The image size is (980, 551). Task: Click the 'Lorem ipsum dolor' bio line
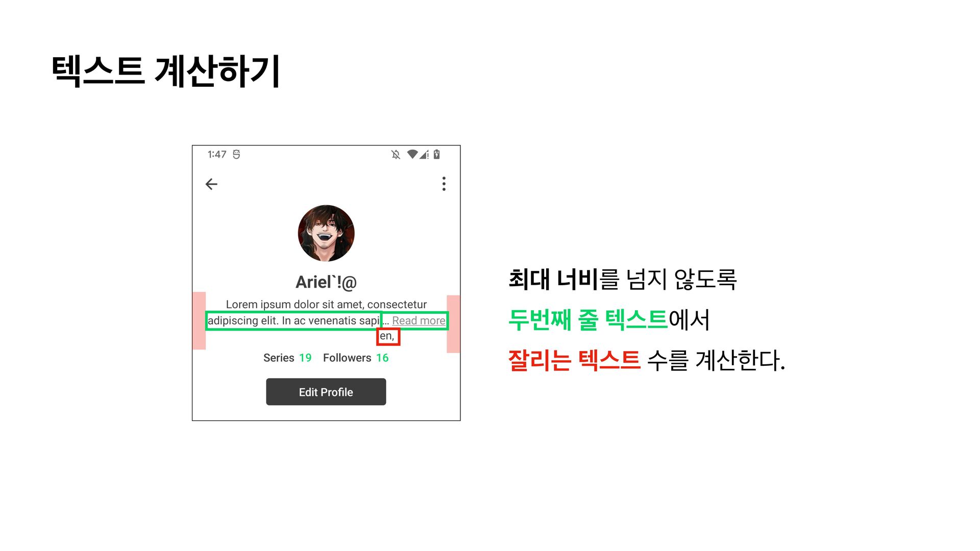326,305
